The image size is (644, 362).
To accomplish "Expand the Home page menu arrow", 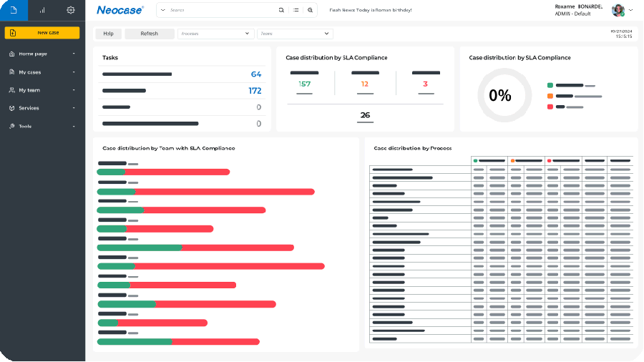I will (x=74, y=54).
